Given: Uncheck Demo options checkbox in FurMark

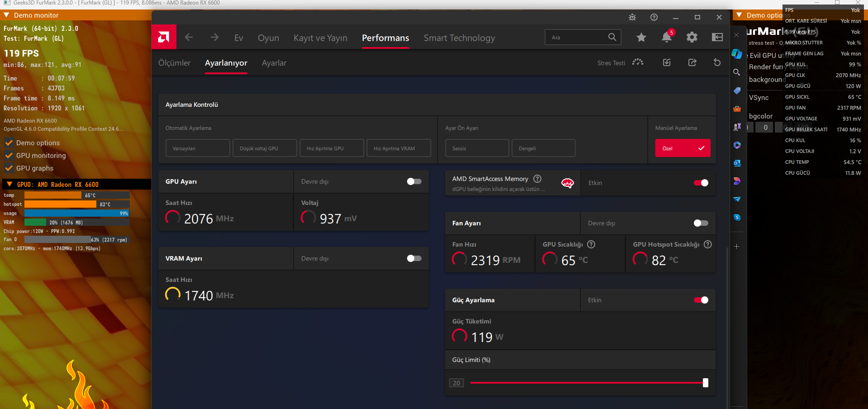Looking at the screenshot, I should coord(9,143).
